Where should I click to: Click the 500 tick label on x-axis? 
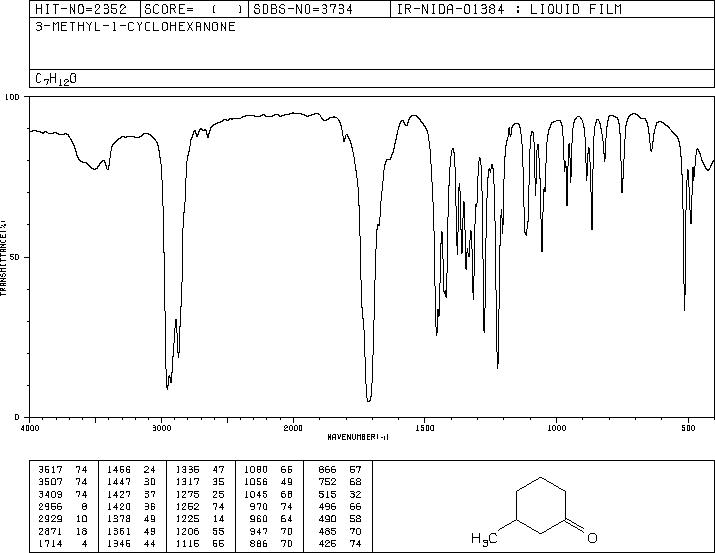pyautogui.click(x=688, y=428)
